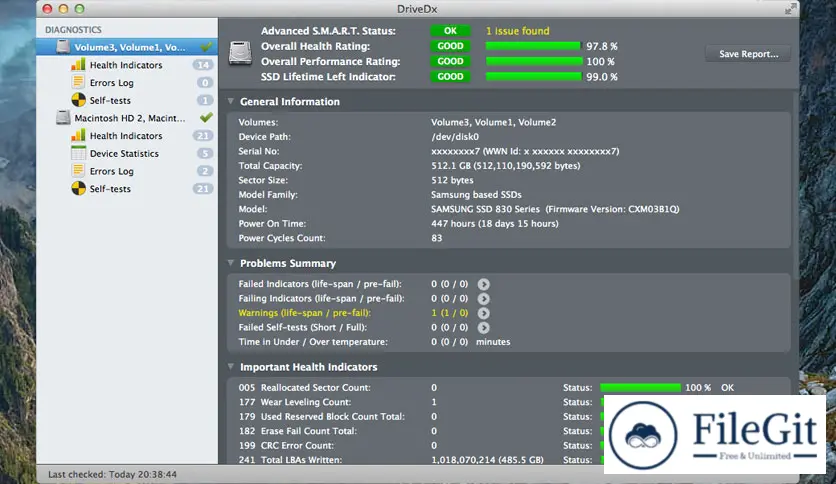Click the Save Report button
The height and width of the screenshot is (484, 836).
[x=748, y=54]
